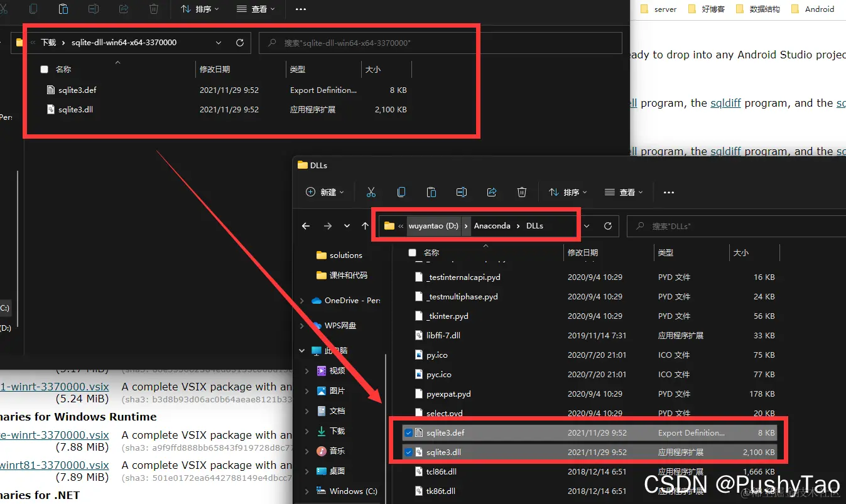
Task: Click the Anaconda breadcrumb in the address bar
Action: (492, 226)
